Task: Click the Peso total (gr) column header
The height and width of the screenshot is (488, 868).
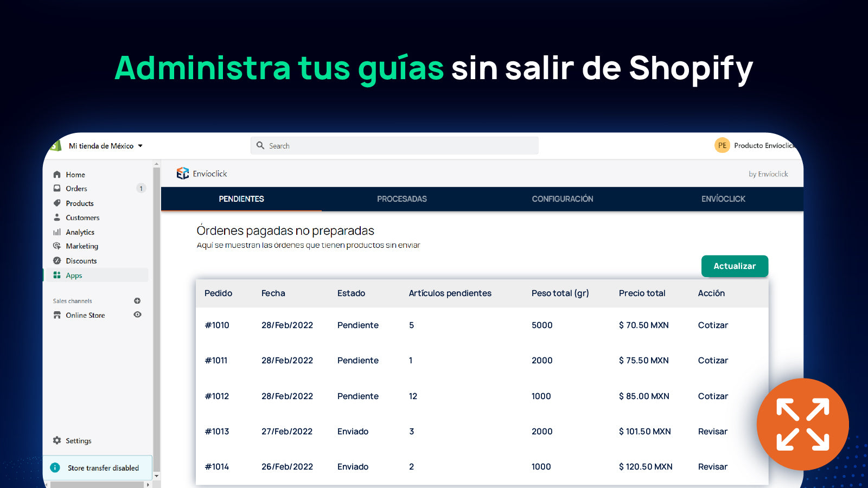Action: (560, 293)
